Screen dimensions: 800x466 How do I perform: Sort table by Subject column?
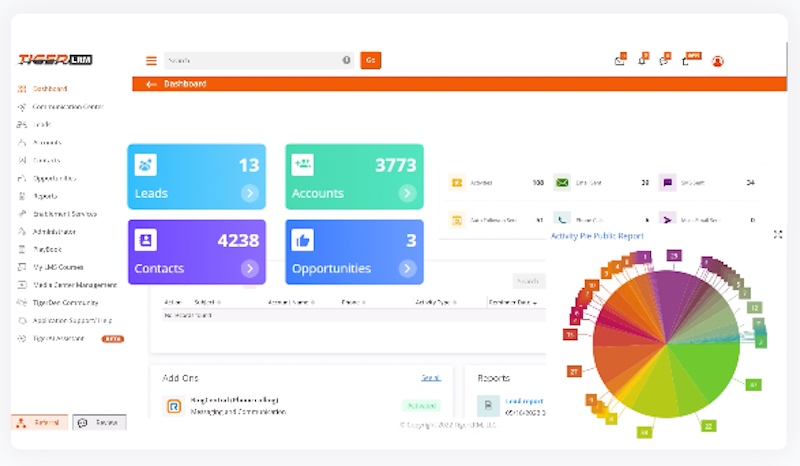tap(207, 302)
